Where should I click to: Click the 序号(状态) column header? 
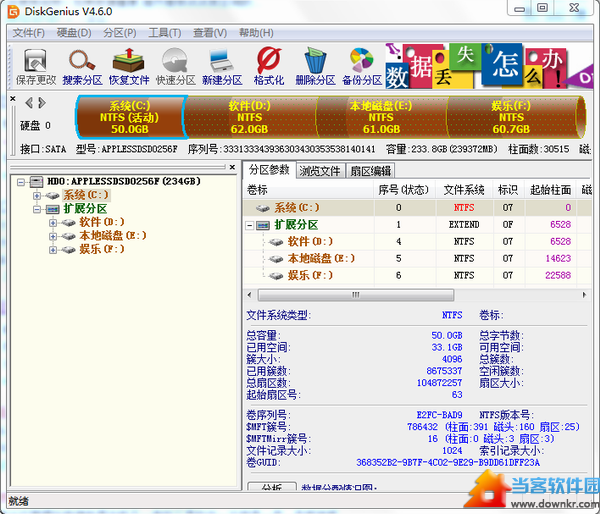404,190
